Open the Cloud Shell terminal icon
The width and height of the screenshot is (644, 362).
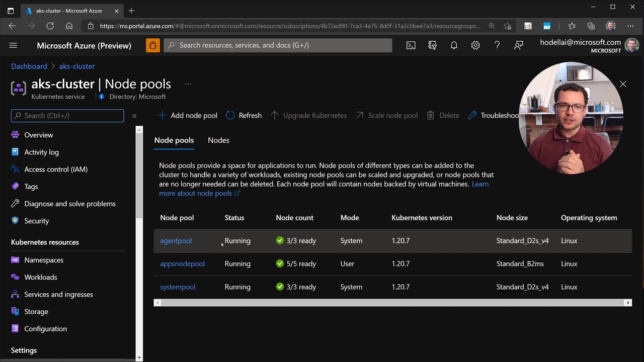pos(411,45)
